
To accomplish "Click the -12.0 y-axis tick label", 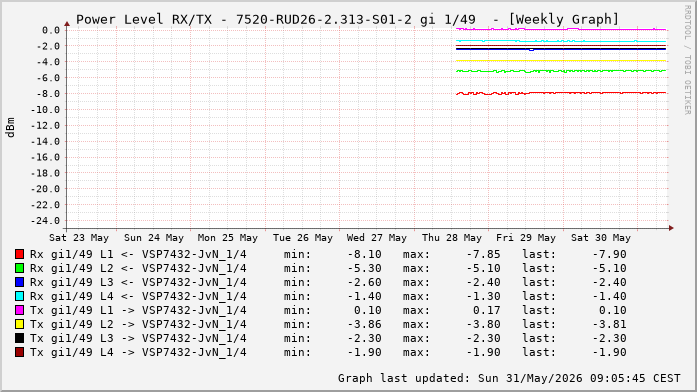I will coord(45,125).
